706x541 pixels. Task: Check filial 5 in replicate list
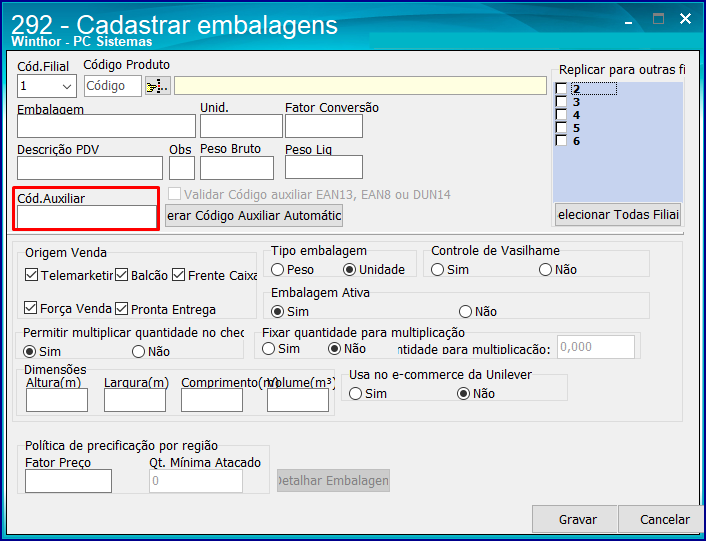[561, 128]
